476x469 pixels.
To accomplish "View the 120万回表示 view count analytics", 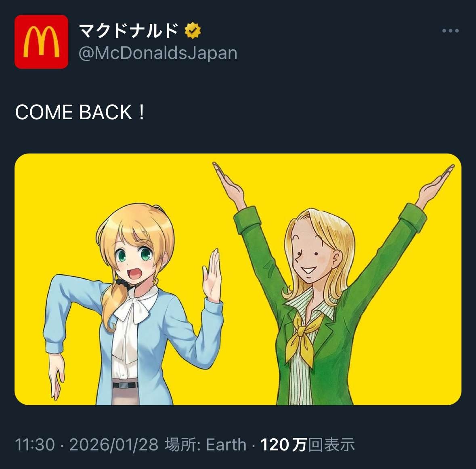I will tap(308, 445).
